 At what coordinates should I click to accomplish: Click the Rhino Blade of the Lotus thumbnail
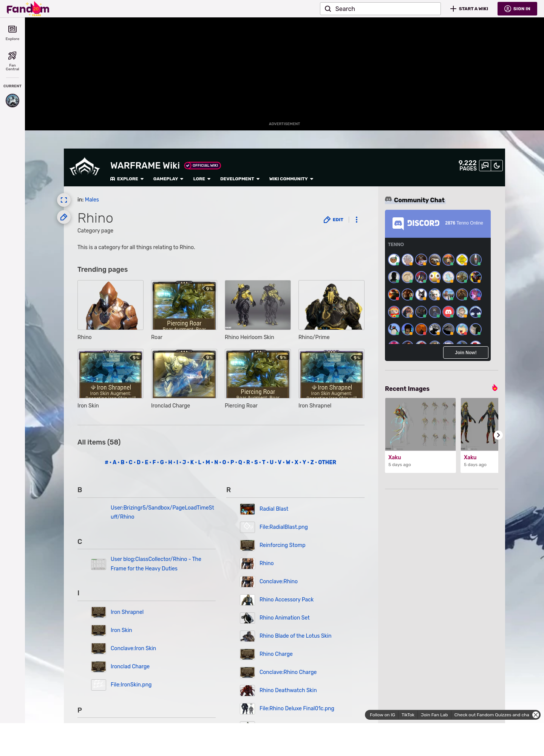pyautogui.click(x=247, y=636)
